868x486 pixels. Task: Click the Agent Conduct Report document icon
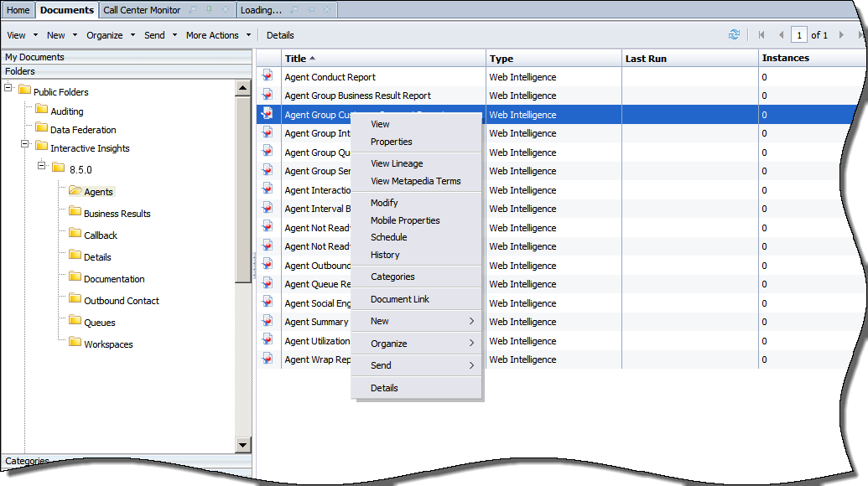(268, 76)
